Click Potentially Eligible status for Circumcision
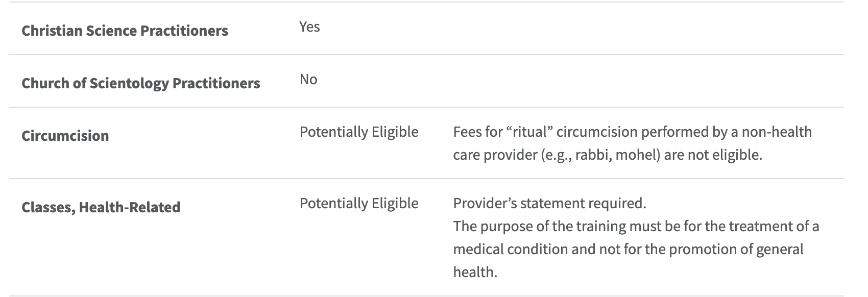The width and height of the screenshot is (868, 297). click(359, 132)
